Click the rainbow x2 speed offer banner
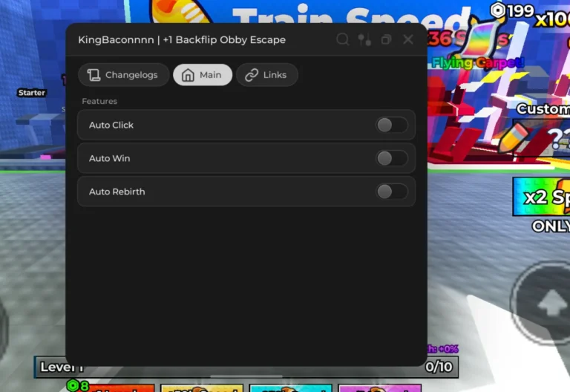The image size is (570, 392). click(541, 197)
